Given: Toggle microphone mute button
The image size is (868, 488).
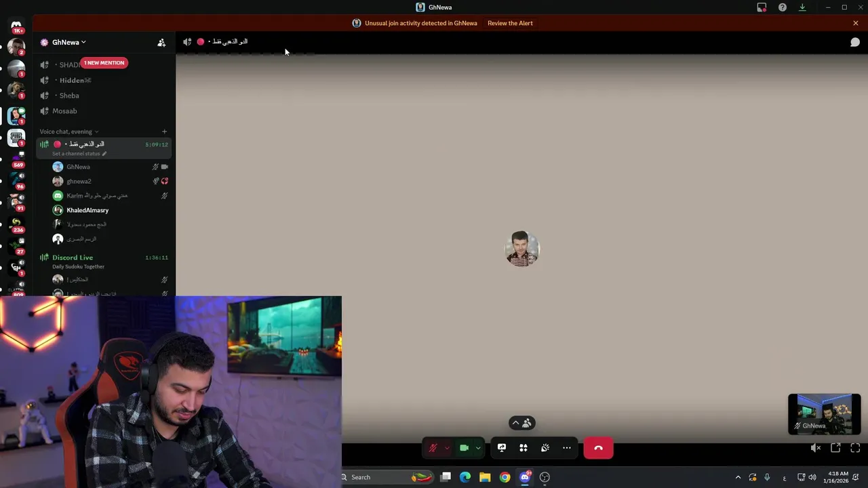Looking at the screenshot, I should point(433,448).
